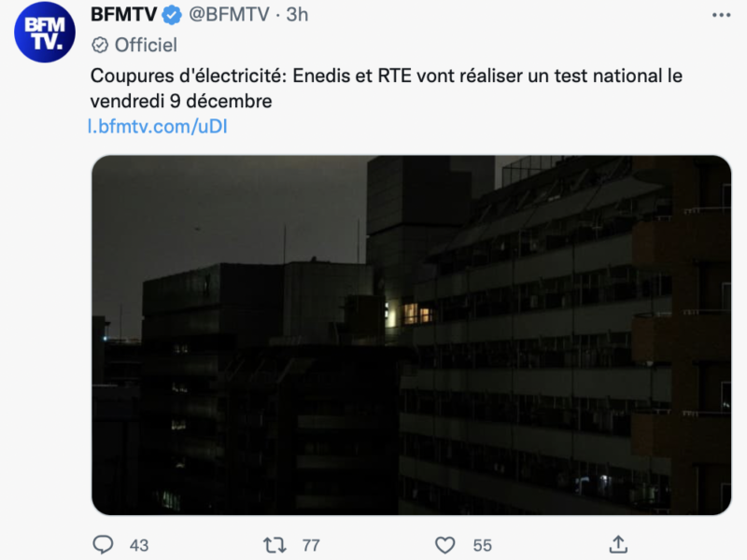The height and width of the screenshot is (560, 747).
Task: Click the 3h timestamp
Action: tap(297, 15)
